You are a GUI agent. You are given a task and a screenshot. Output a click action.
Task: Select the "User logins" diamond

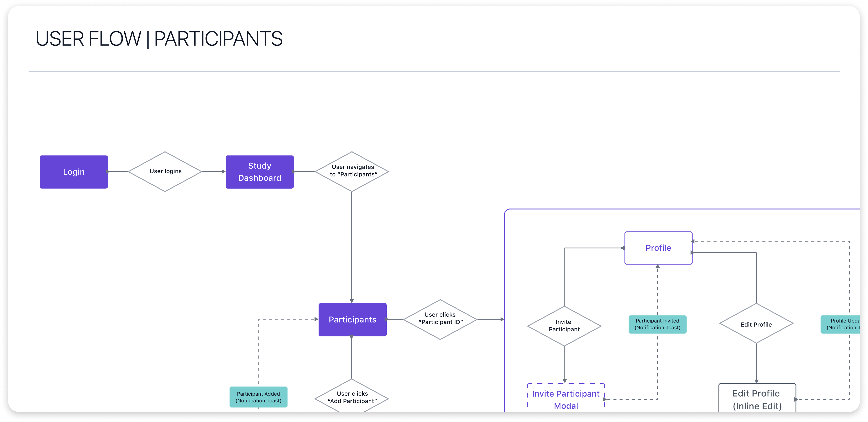[x=165, y=171]
